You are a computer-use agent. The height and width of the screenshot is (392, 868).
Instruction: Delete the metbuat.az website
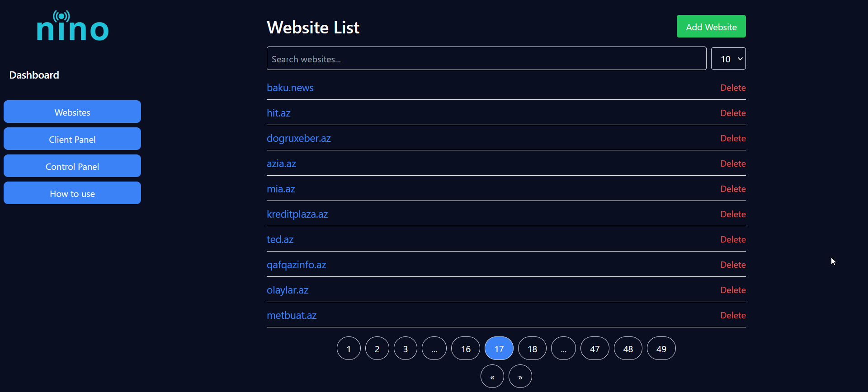(x=733, y=315)
